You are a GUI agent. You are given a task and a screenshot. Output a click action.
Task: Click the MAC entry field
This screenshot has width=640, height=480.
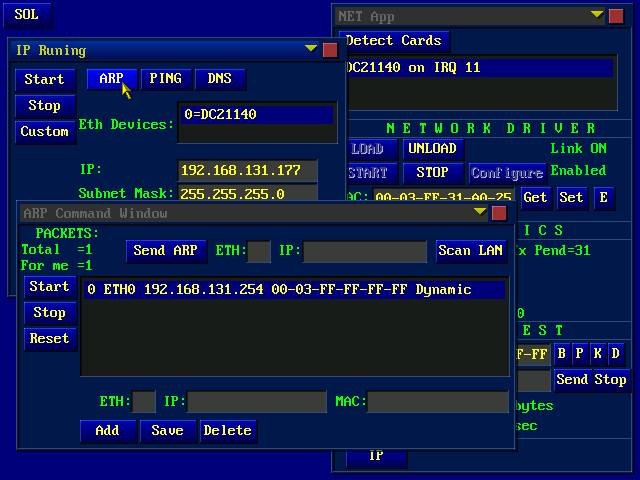point(438,402)
